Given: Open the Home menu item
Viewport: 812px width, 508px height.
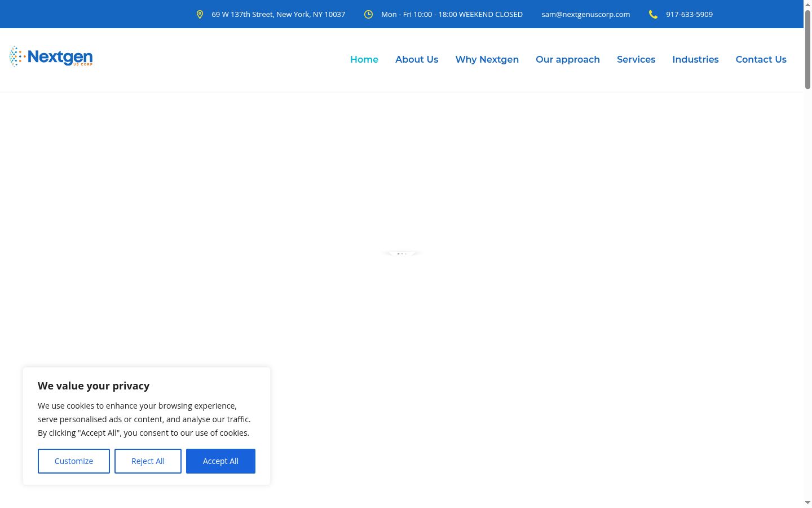Looking at the screenshot, I should pos(364,59).
